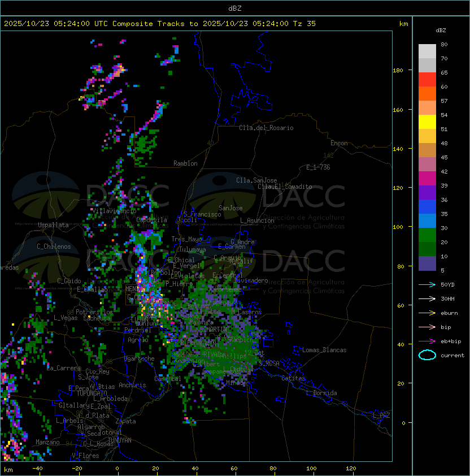
Task: Click the 'Catitas' map label
Action: (x=293, y=378)
